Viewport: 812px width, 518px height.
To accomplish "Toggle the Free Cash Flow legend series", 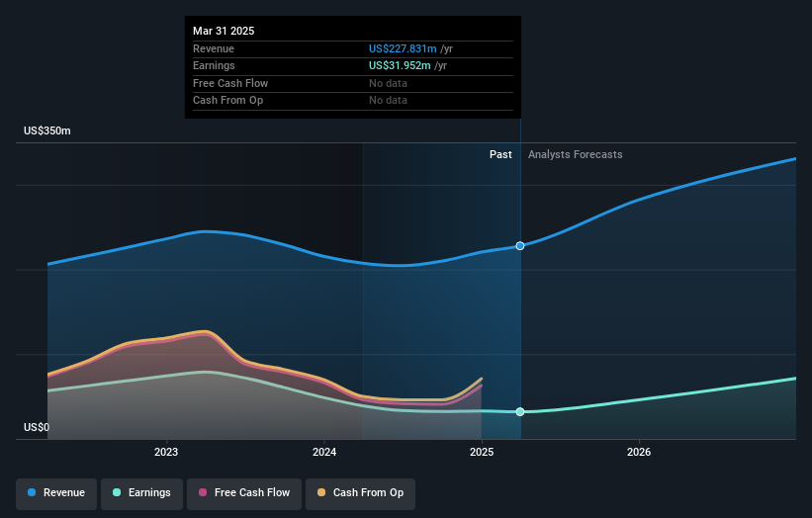I will (244, 493).
